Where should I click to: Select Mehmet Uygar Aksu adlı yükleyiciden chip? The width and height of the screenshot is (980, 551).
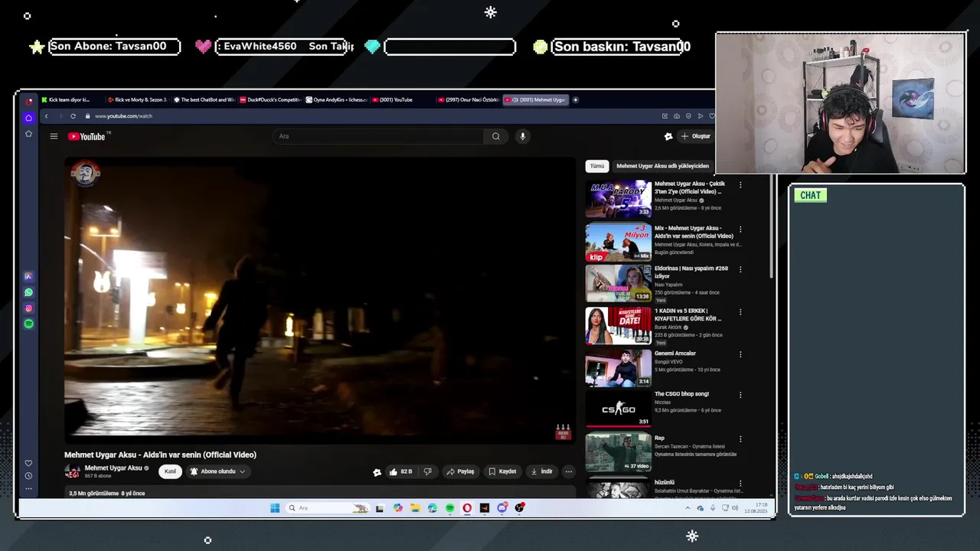click(x=662, y=166)
